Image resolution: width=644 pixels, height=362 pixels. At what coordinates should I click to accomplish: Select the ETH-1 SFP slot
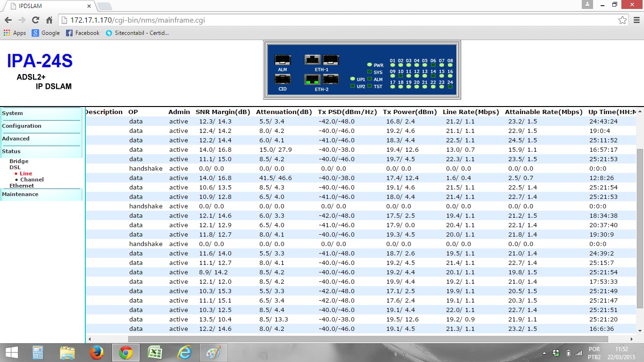click(331, 60)
